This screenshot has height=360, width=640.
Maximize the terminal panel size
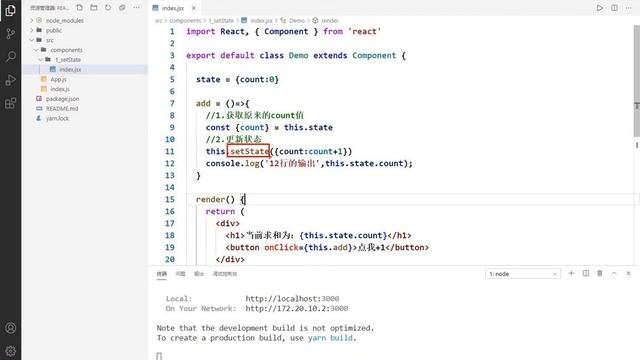(x=614, y=273)
